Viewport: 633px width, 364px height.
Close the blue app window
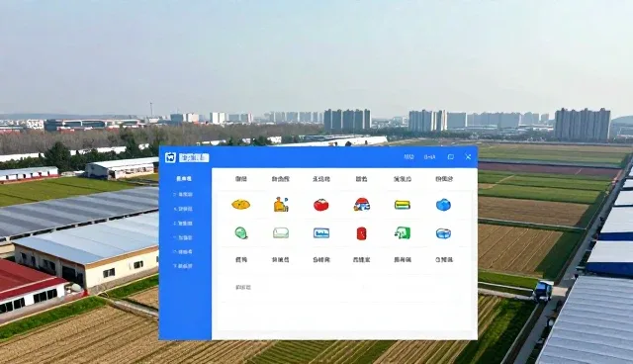pyautogui.click(x=468, y=157)
